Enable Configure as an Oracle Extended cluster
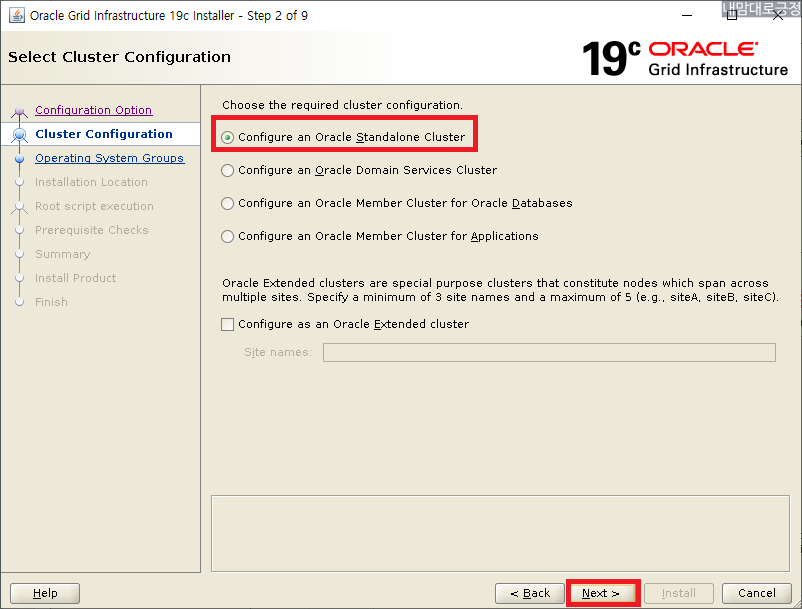This screenshot has height=609, width=802. (x=345, y=324)
